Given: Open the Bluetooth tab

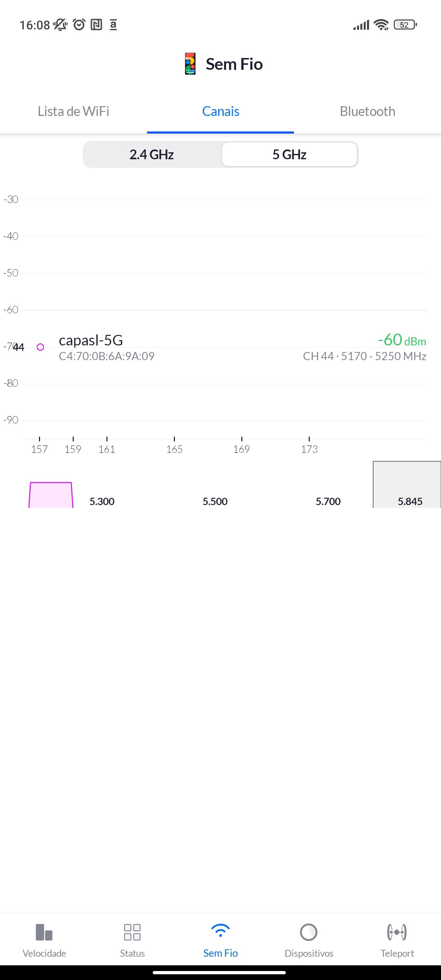Looking at the screenshot, I should [x=367, y=111].
